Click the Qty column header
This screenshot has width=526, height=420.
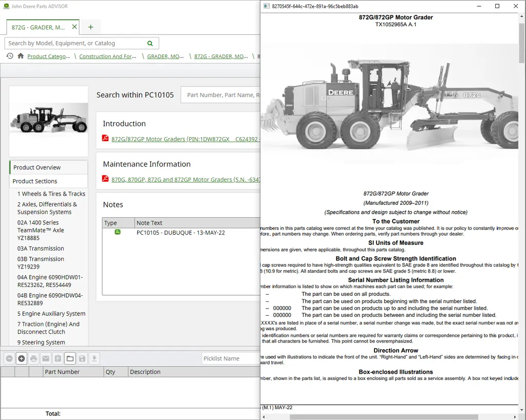coord(116,372)
